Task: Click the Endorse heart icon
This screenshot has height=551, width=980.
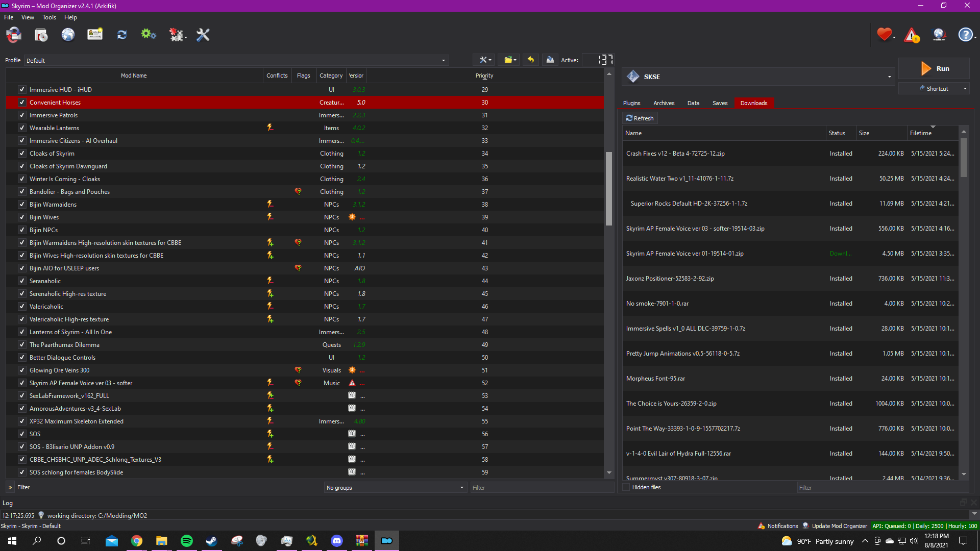Action: pos(884,34)
